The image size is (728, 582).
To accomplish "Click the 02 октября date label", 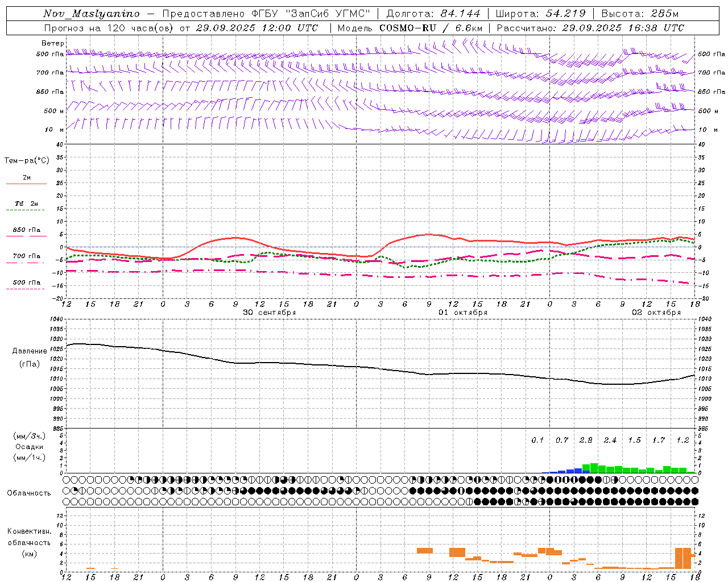I will point(656,313).
